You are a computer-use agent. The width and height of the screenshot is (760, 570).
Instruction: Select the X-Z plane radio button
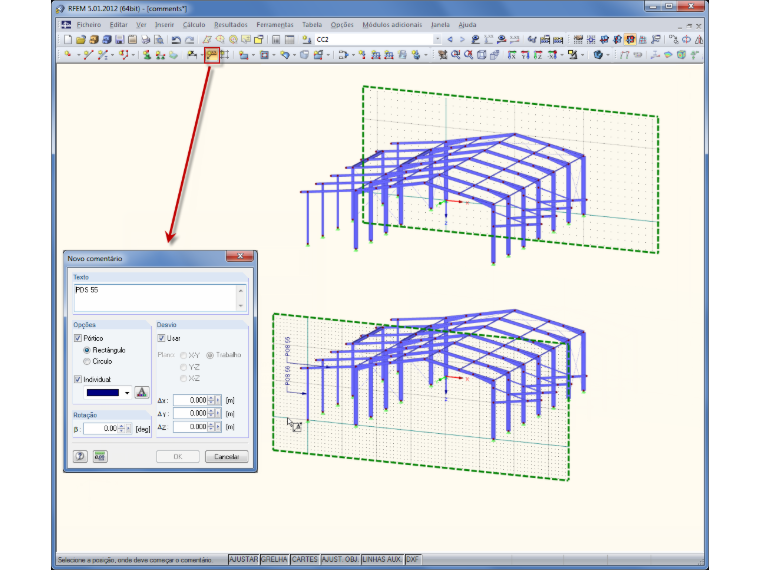point(184,379)
